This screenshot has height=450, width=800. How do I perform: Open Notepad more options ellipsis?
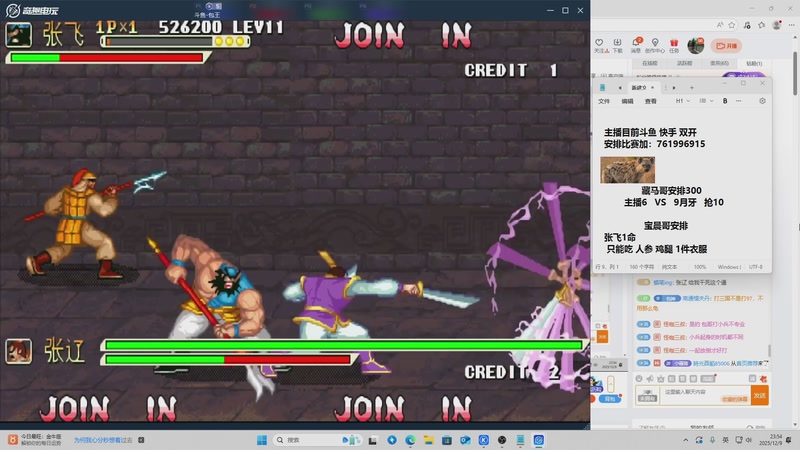[739, 101]
